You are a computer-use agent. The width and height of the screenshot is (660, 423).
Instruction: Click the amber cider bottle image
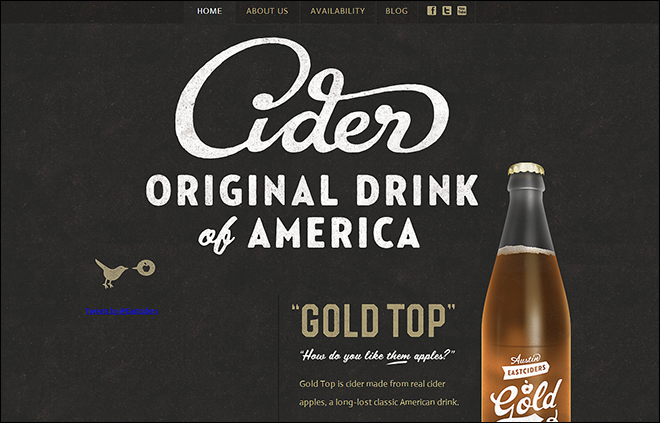pos(526,293)
